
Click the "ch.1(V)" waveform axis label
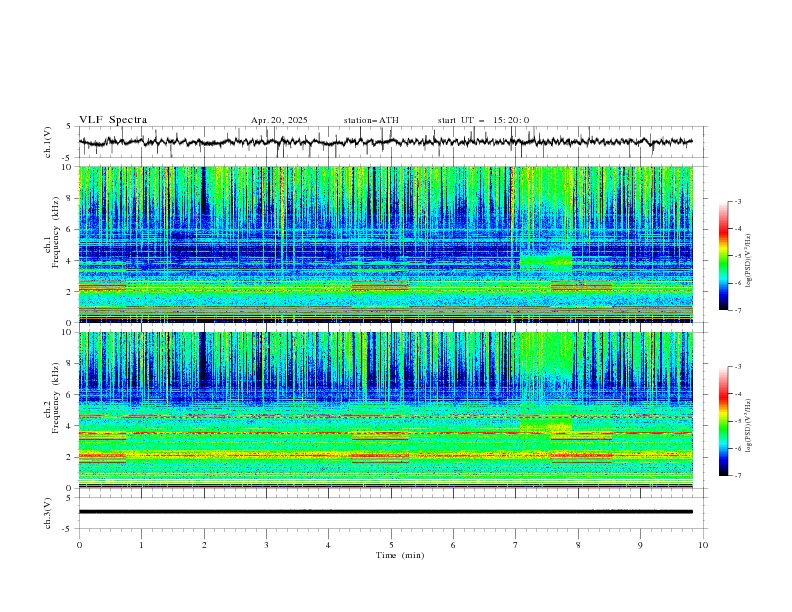[48, 142]
